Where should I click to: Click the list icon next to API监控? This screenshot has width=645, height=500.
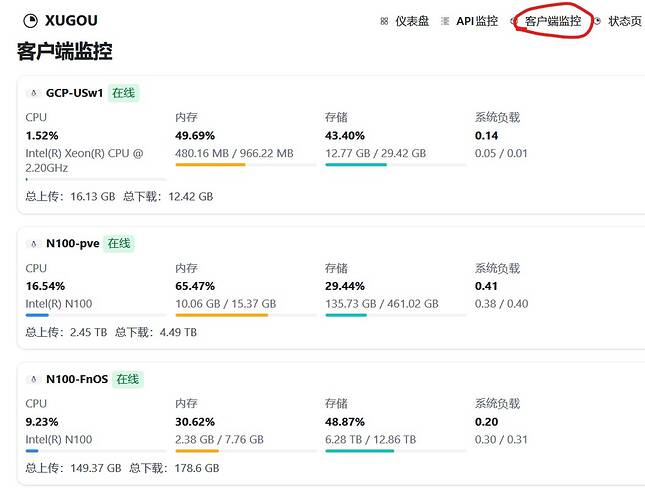tap(445, 21)
